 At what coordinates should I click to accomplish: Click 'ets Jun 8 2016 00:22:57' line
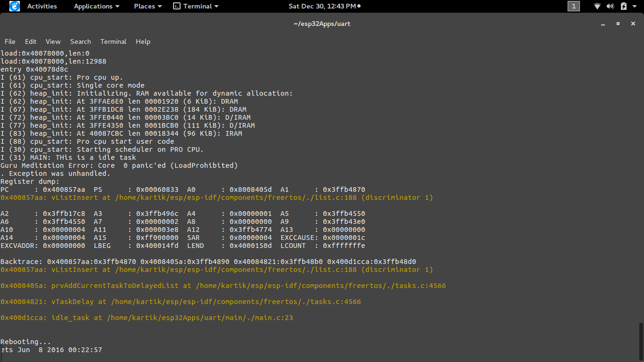tap(51, 350)
